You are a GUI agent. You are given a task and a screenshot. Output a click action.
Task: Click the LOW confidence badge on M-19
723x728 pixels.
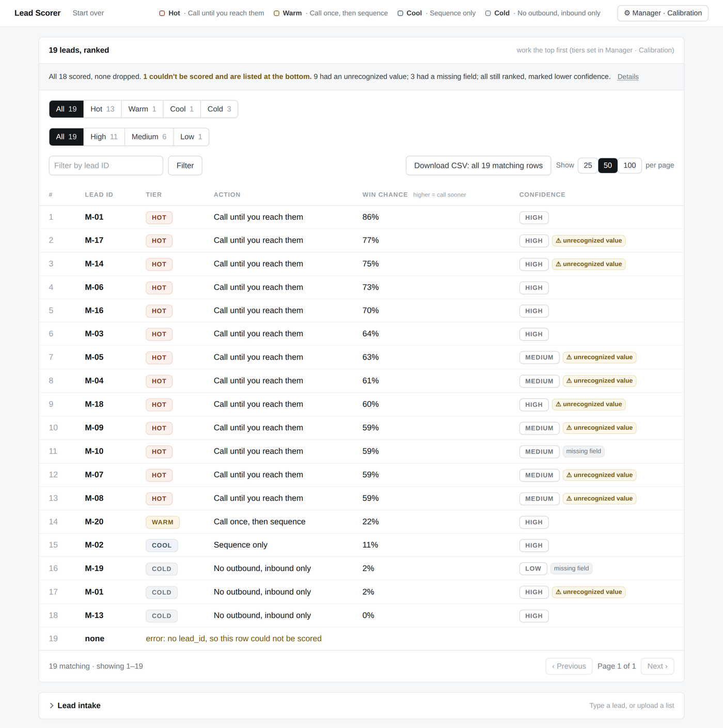(533, 569)
